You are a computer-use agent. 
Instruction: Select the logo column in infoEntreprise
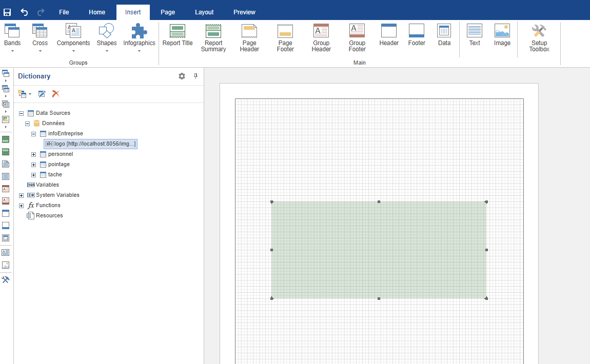(x=91, y=144)
